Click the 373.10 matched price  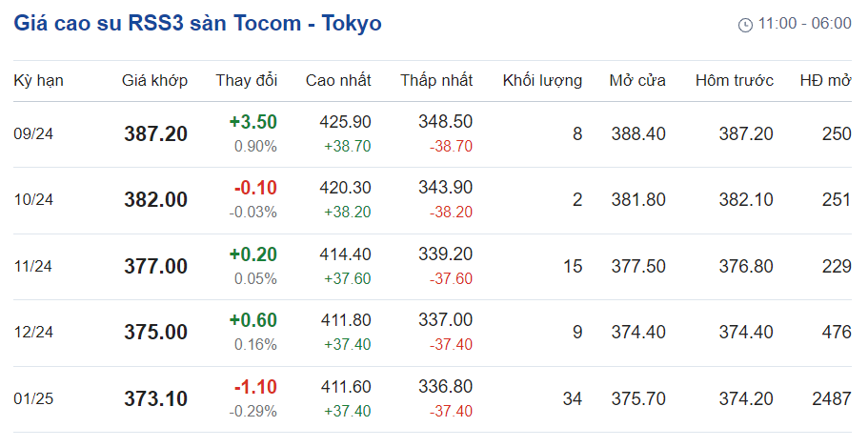coord(155,399)
